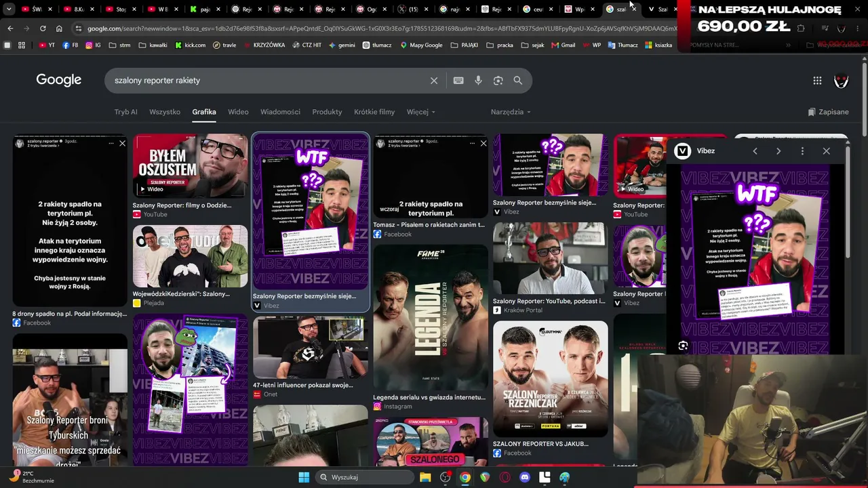The height and width of the screenshot is (488, 868).
Task: Open the 'Legenda serialu vs gwiazda internetu' result
Action: click(x=429, y=397)
